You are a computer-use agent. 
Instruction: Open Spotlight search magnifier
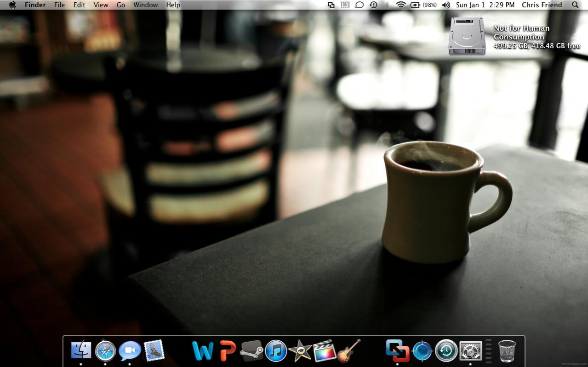point(575,5)
